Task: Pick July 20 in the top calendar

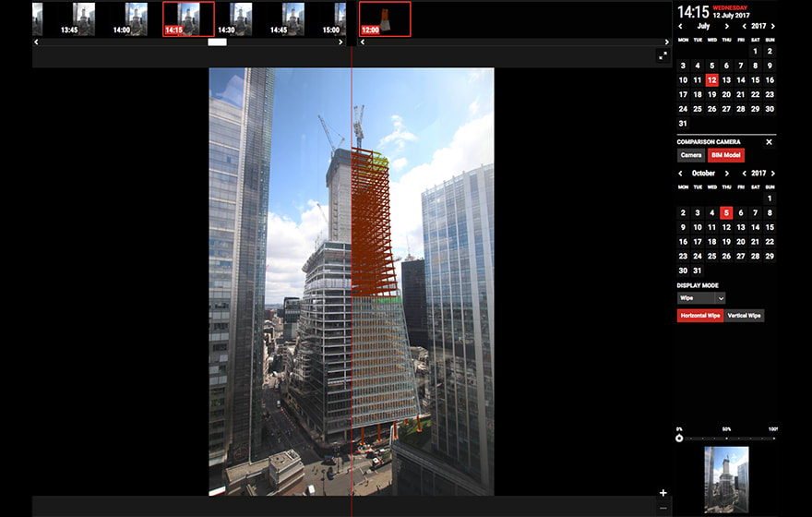Action: pos(726,94)
